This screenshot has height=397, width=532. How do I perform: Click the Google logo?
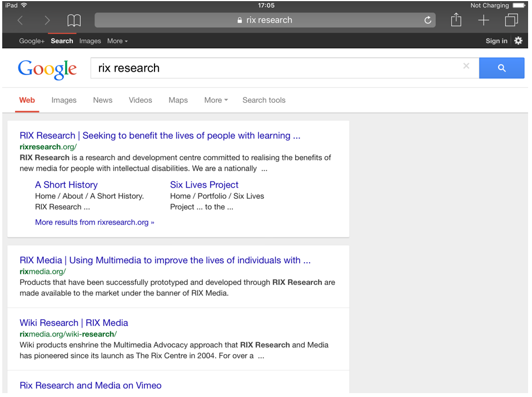coord(47,69)
